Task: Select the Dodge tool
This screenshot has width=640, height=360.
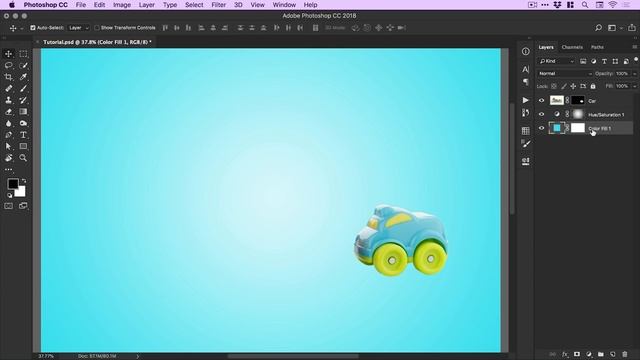Action: [23, 123]
